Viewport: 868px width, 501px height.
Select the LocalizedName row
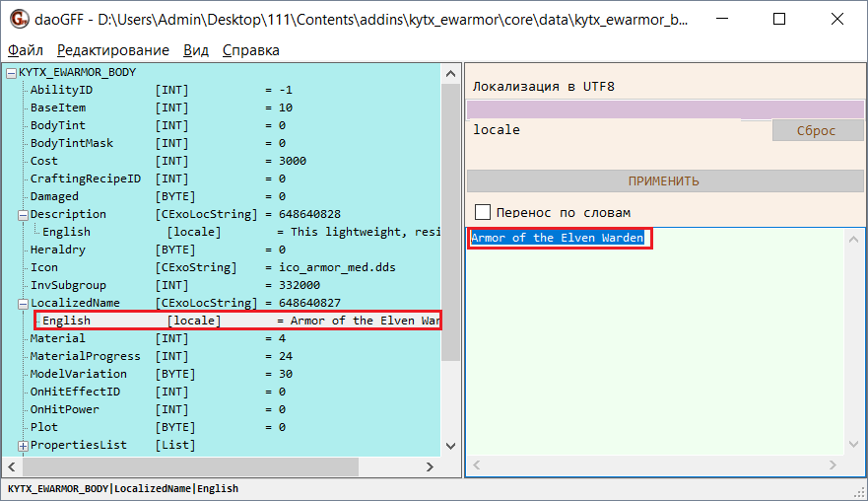(x=185, y=303)
